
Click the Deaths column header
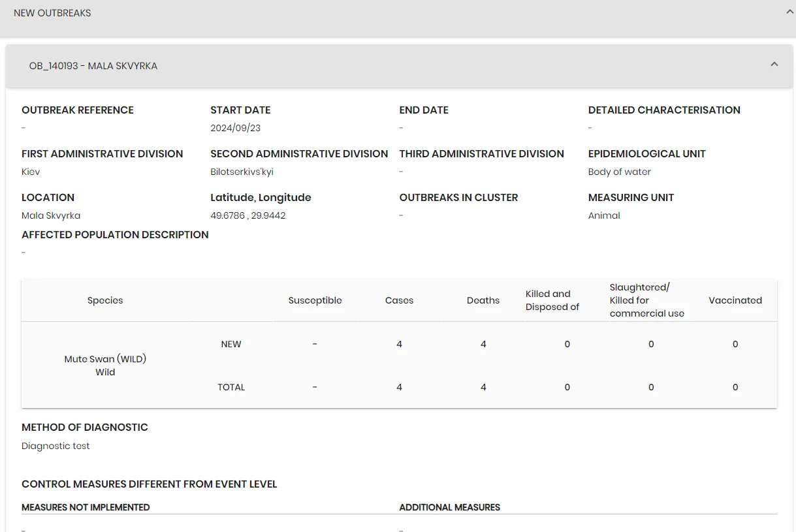(483, 300)
